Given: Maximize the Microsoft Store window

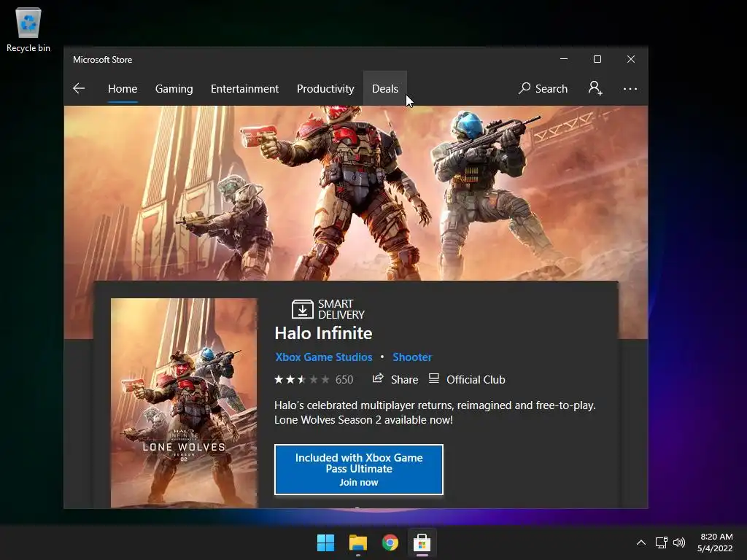Looking at the screenshot, I should 597,59.
